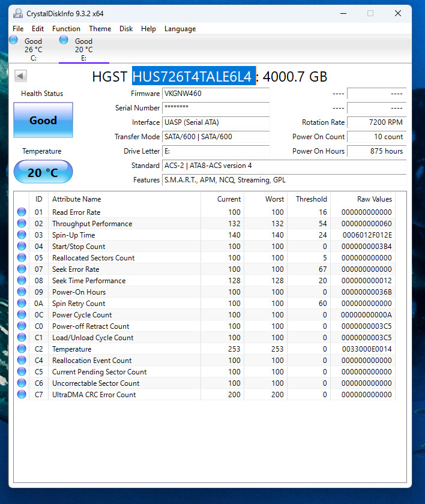This screenshot has width=425, height=504.
Task: Select the Spin-Up Time attribute name
Action: coord(74,235)
